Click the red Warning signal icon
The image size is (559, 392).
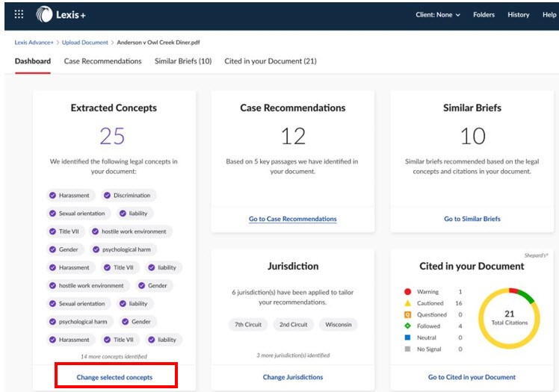pos(408,292)
